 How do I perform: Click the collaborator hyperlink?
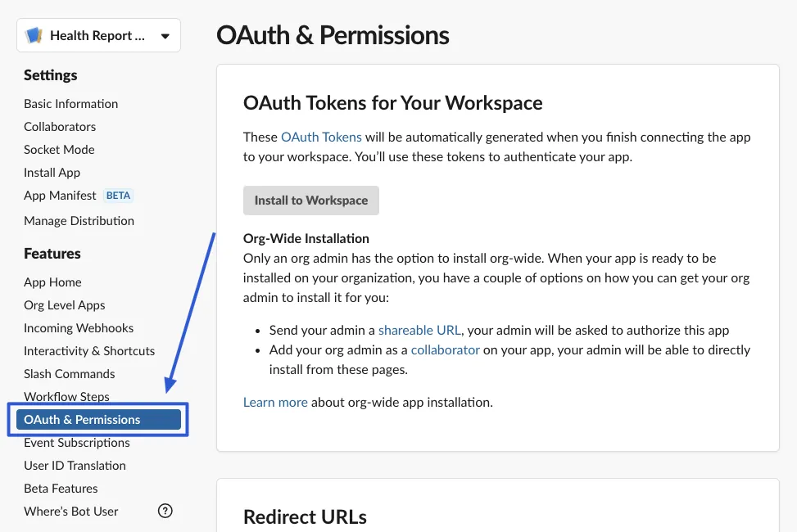click(x=445, y=350)
